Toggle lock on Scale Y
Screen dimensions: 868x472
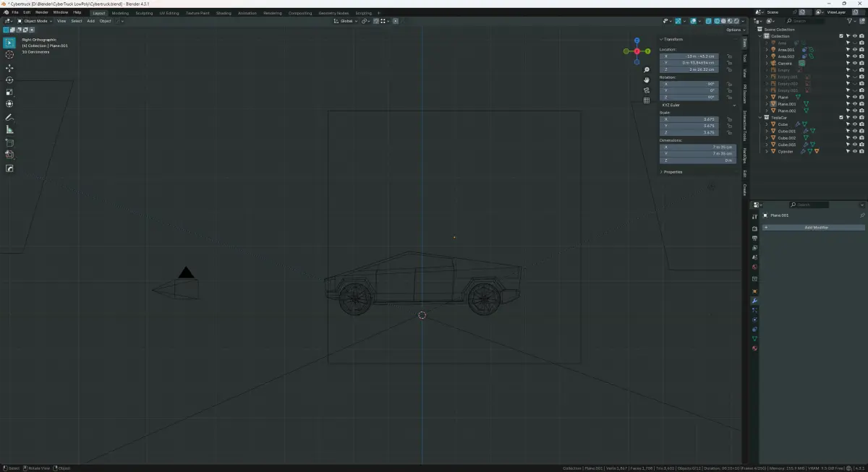[x=729, y=126]
